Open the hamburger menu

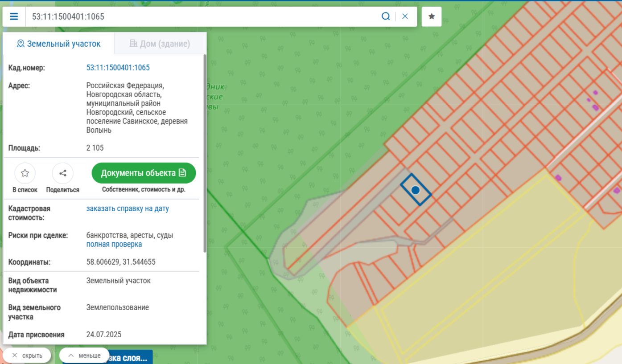tap(14, 16)
